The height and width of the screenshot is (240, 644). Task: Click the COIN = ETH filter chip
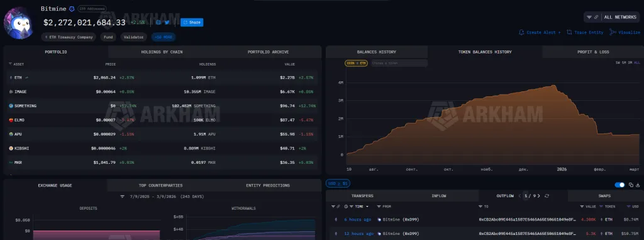click(356, 64)
